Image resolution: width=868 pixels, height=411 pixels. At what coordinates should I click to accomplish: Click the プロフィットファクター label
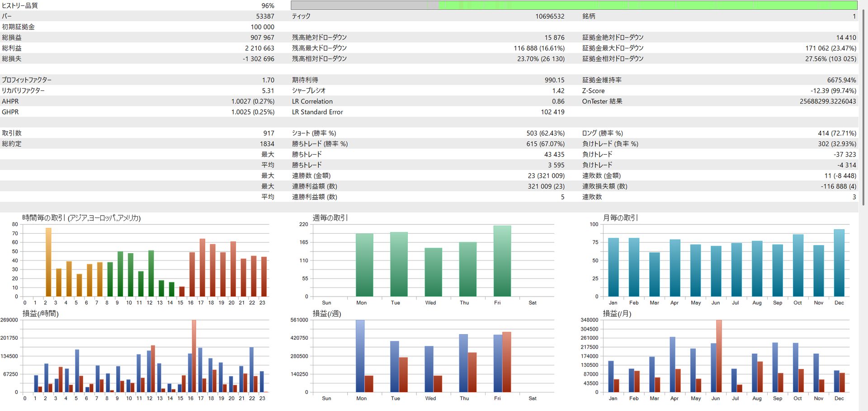tap(27, 80)
